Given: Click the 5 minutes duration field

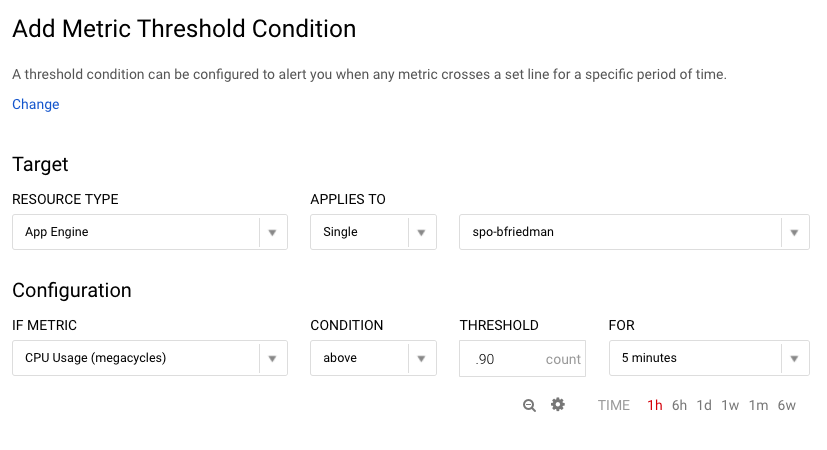Looking at the screenshot, I should [x=692, y=358].
